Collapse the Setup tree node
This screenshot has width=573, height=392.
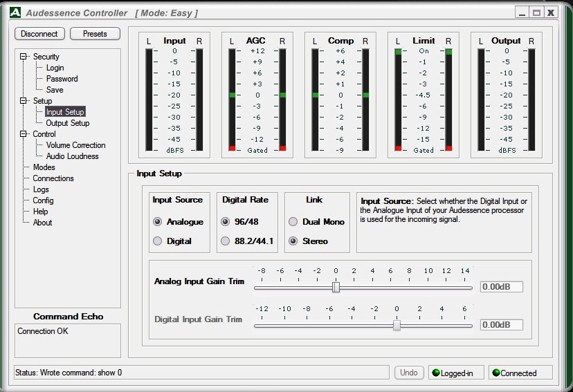tap(24, 101)
